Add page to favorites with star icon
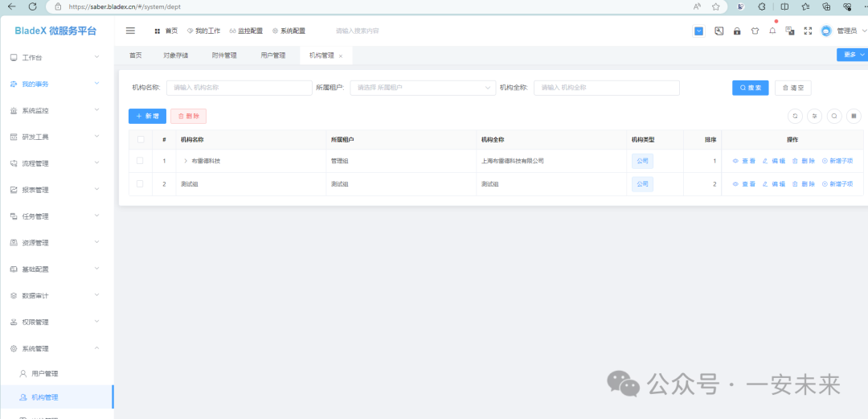 716,6
